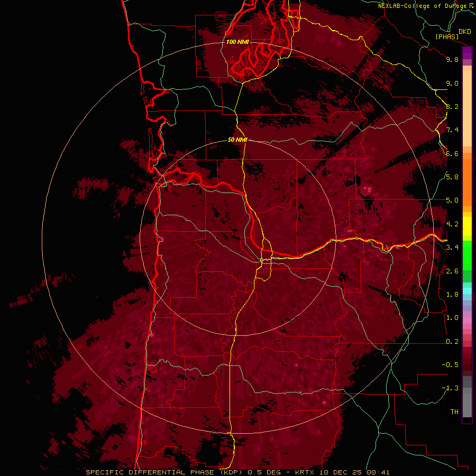The height and width of the screenshot is (476, 476).
Task: Click the KRTX station identifier in the footer
Action: 305,472
